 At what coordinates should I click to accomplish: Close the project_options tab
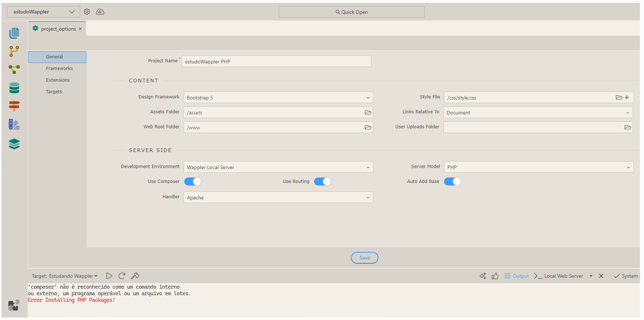80,29
